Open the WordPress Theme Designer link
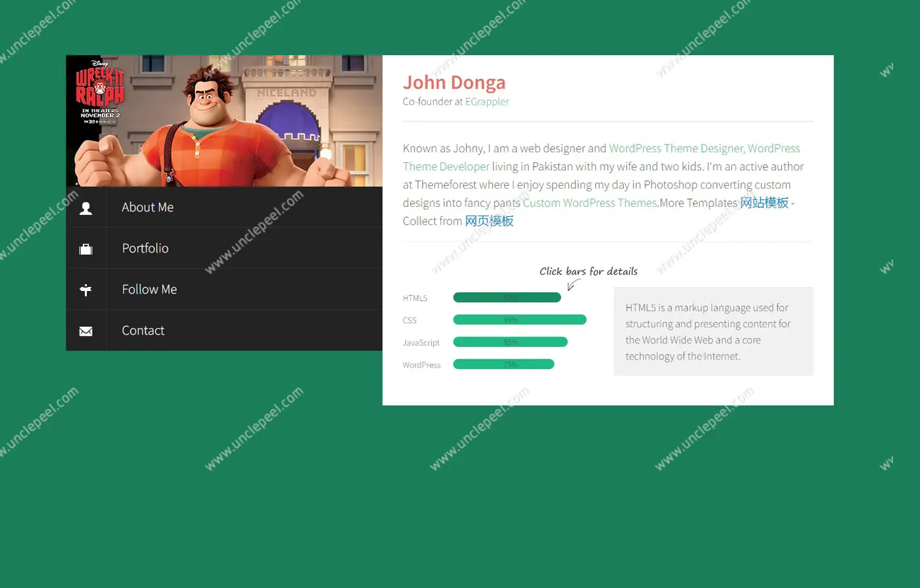The image size is (920, 588). click(x=676, y=148)
